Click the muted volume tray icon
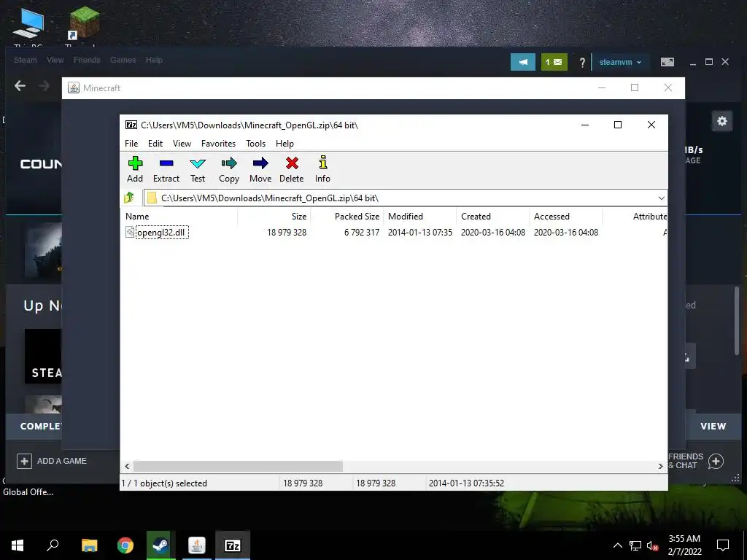This screenshot has height=560, width=747. coord(653,545)
